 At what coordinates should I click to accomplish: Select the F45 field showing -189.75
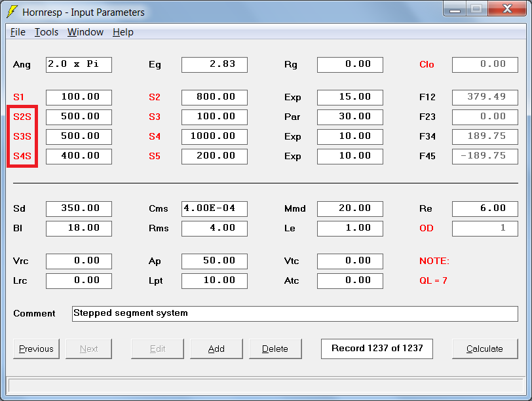[x=485, y=157]
